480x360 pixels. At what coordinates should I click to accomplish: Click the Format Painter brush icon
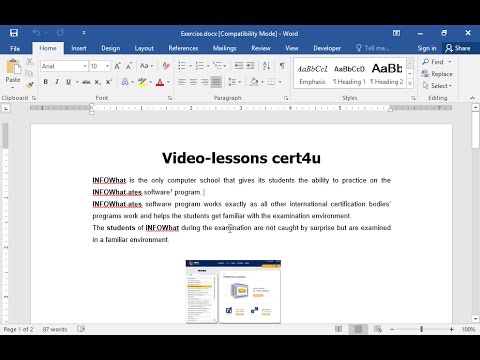(30, 85)
